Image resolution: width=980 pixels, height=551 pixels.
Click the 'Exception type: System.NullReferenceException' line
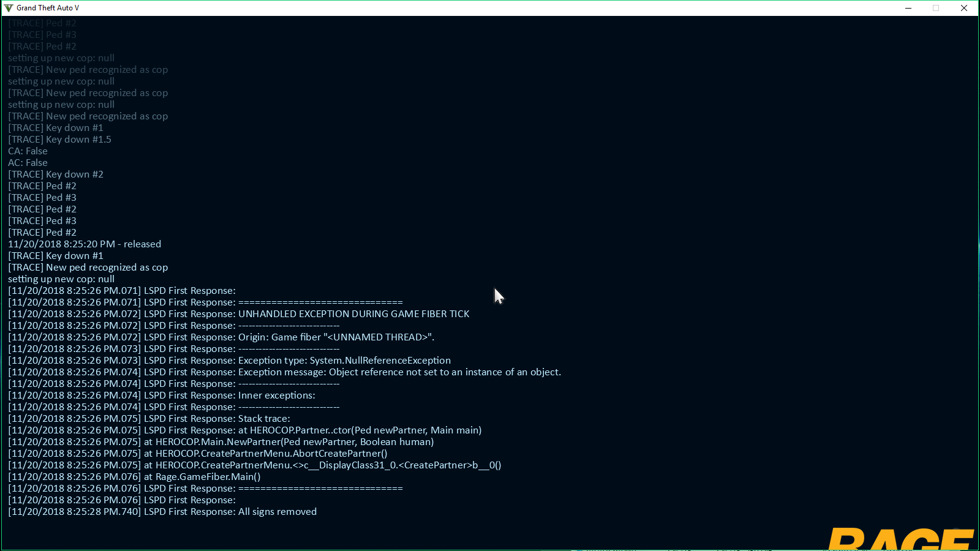[229, 361]
